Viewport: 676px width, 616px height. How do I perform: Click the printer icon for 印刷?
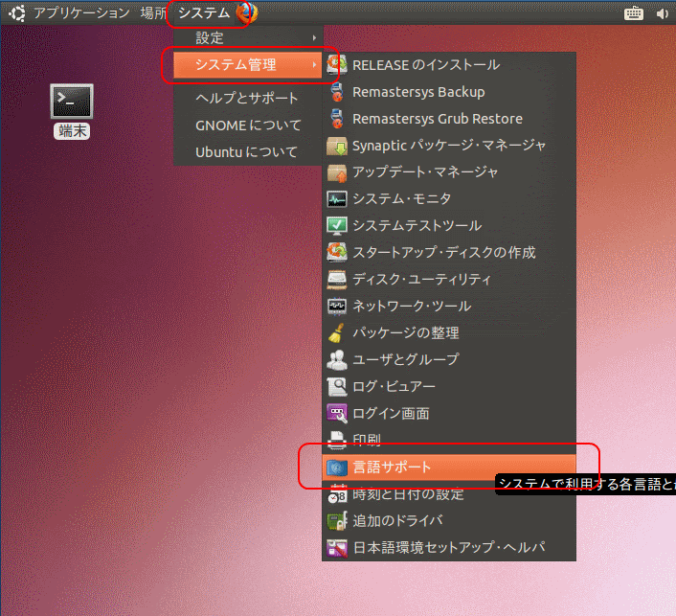(337, 439)
